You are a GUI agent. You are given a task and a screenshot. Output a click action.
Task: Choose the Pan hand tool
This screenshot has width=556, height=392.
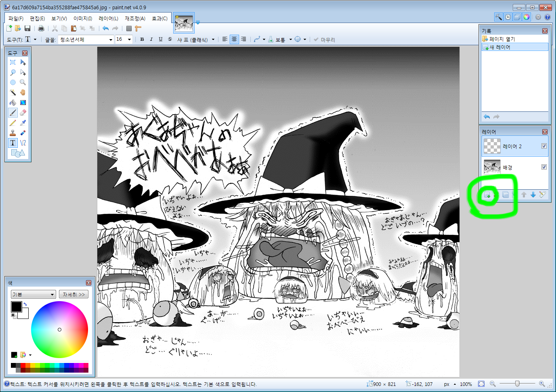coord(23,92)
